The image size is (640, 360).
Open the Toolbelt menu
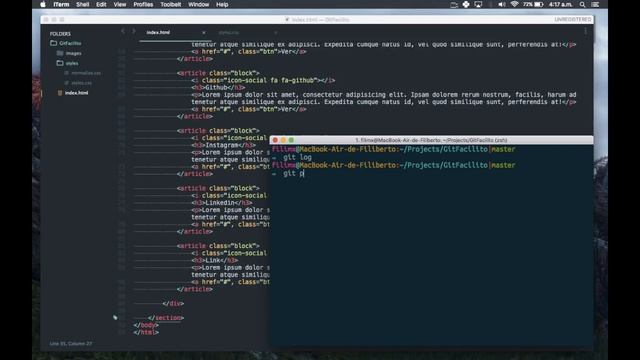click(171, 4)
